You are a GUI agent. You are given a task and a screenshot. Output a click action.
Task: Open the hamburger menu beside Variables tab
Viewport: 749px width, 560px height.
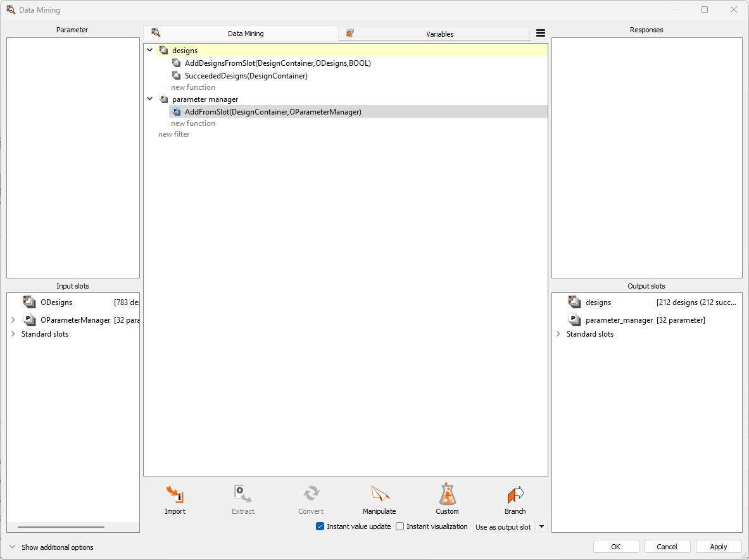click(x=540, y=34)
